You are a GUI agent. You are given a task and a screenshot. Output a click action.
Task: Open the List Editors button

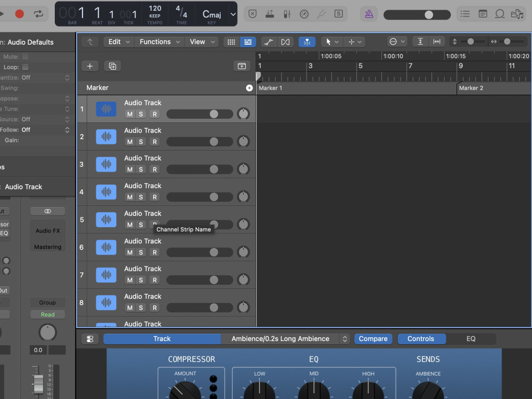(x=465, y=14)
